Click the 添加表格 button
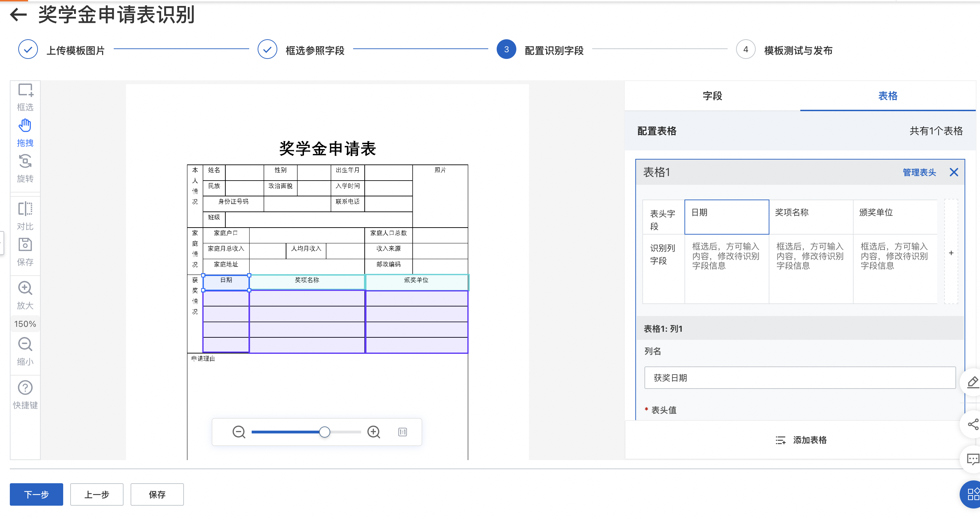This screenshot has height=519, width=980. coord(800,440)
